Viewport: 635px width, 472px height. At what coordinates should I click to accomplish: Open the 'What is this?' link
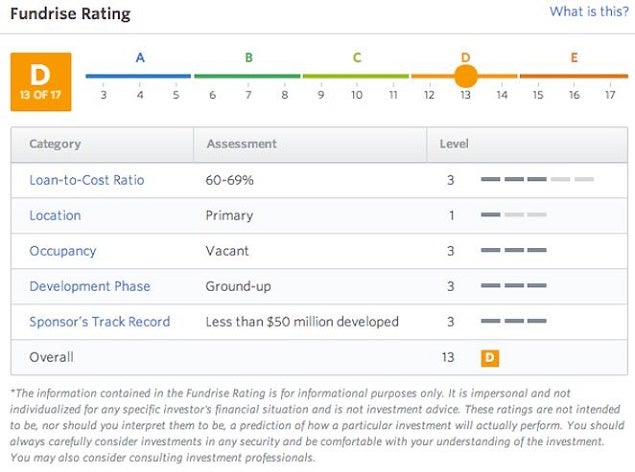(589, 11)
